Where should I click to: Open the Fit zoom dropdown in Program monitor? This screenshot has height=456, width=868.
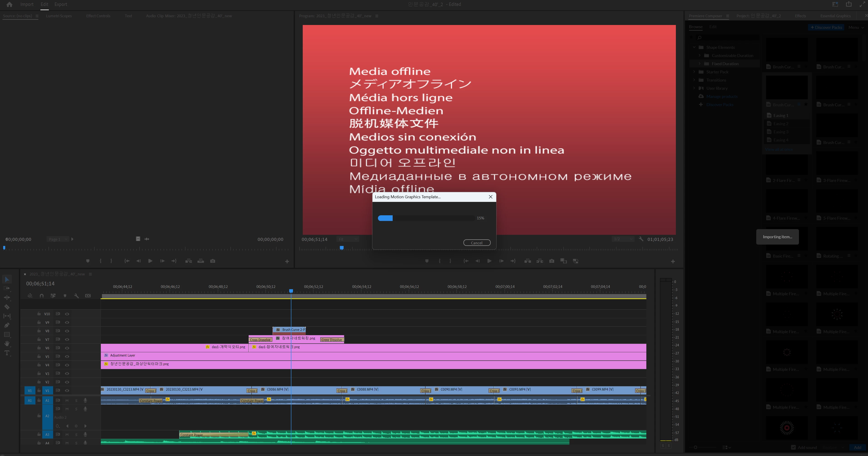coord(348,239)
